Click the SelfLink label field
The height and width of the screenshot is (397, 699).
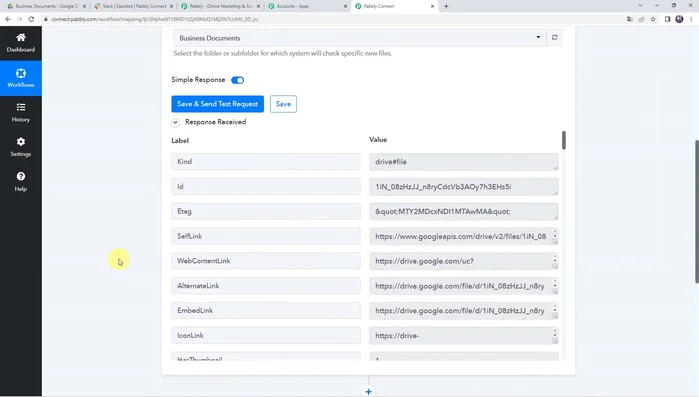[x=266, y=236]
